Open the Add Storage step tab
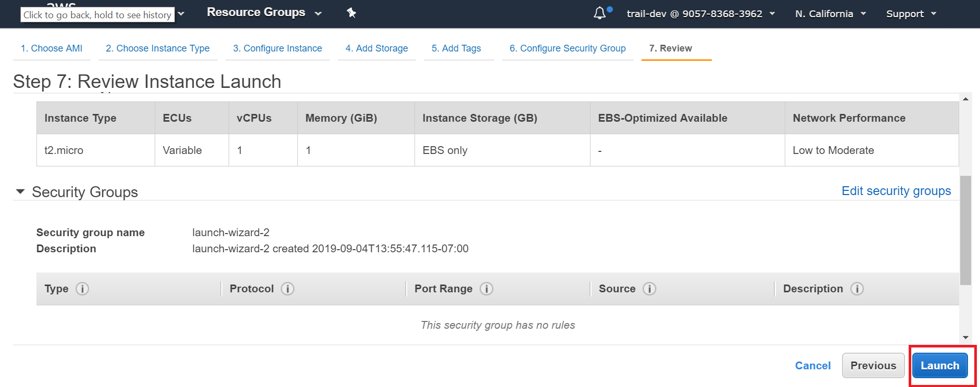Image resolution: width=980 pixels, height=387 pixels. [x=376, y=48]
